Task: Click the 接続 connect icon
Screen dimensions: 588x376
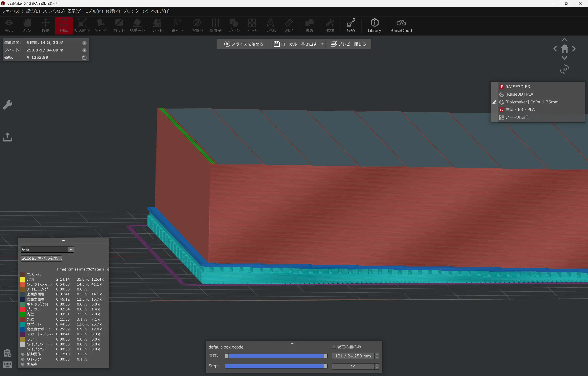Action: [x=351, y=26]
